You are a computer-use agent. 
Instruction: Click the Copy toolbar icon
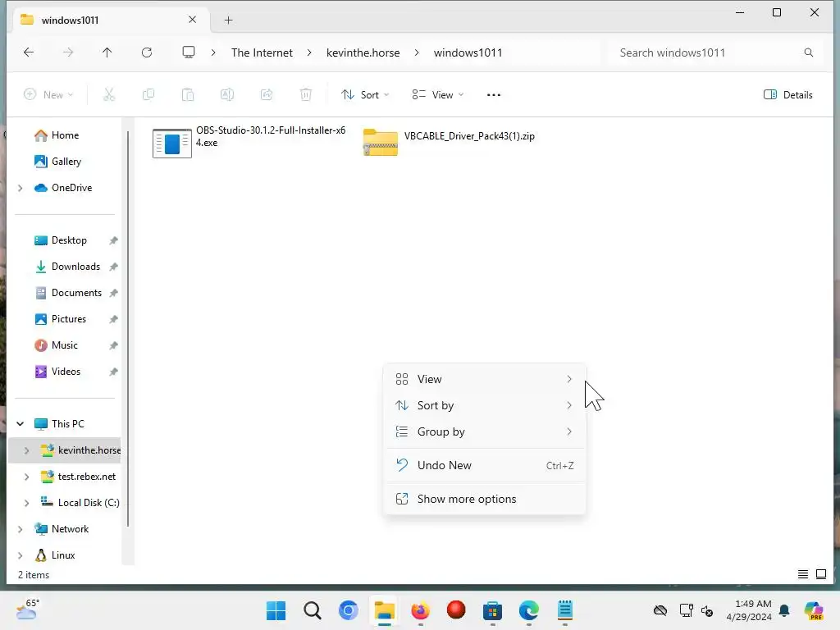(148, 95)
